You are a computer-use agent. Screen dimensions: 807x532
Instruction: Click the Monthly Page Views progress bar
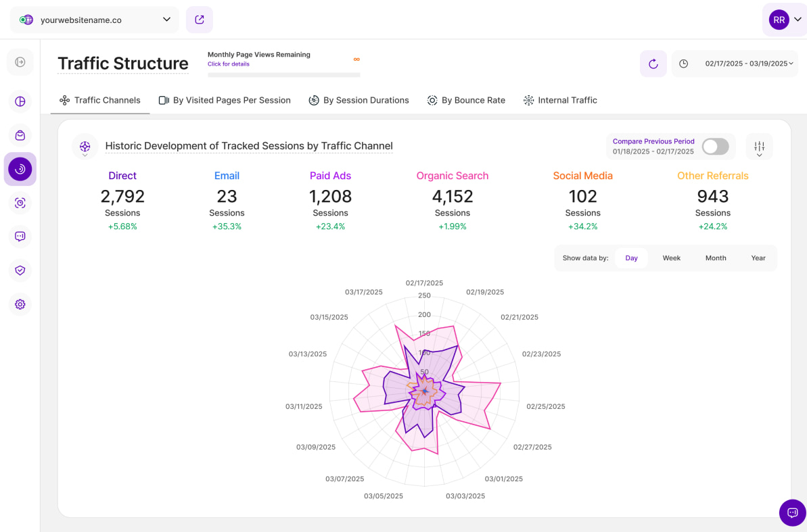(283, 75)
